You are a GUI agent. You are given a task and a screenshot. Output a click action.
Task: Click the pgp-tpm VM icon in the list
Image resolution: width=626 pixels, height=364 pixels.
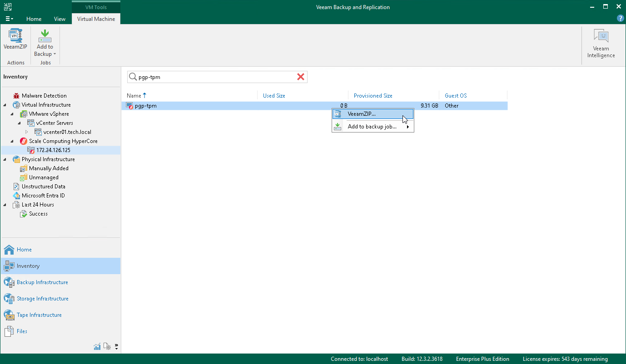coord(129,106)
